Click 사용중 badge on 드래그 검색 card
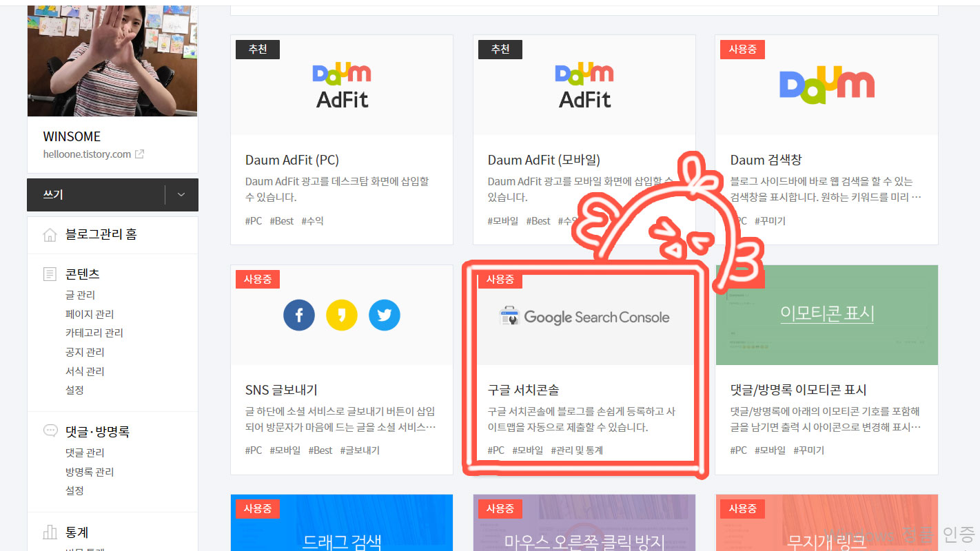Viewport: 980px width, 551px height. point(258,509)
